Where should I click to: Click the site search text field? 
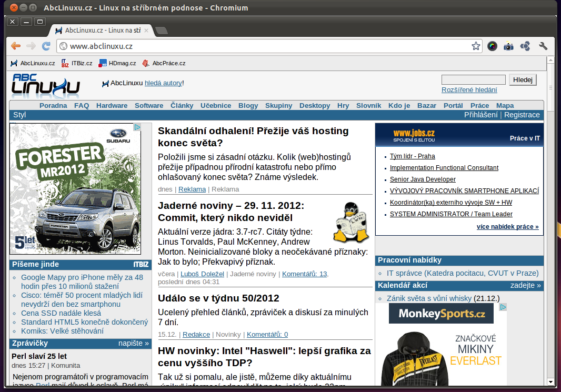pos(473,80)
